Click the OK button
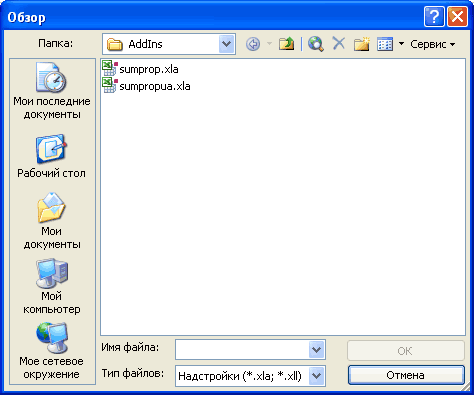The image size is (474, 395). point(405,350)
